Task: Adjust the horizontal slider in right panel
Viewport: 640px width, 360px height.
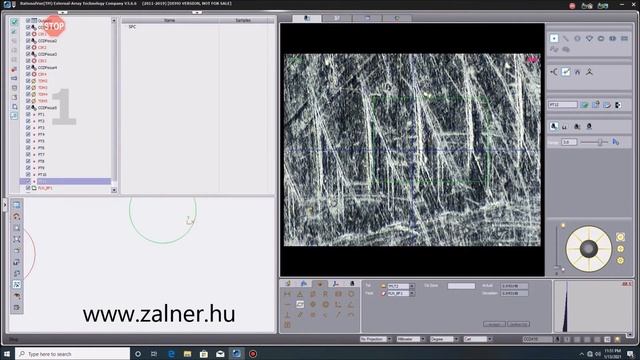Action: click(594, 142)
